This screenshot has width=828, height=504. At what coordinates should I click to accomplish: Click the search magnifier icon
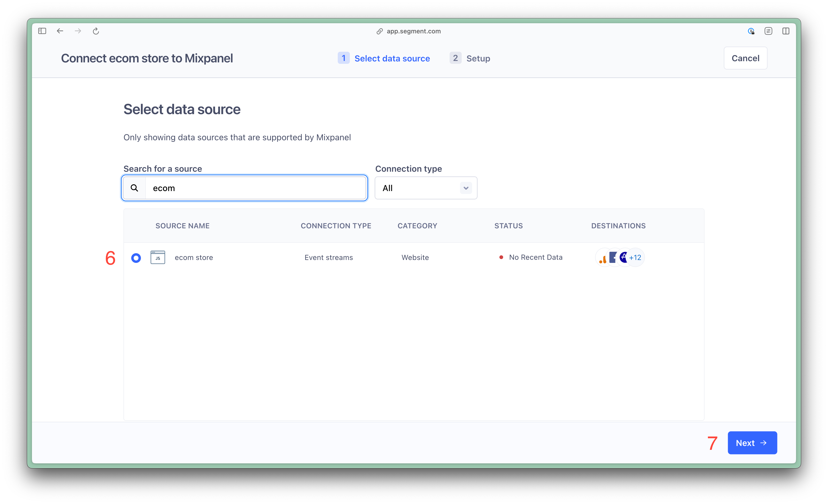point(134,188)
